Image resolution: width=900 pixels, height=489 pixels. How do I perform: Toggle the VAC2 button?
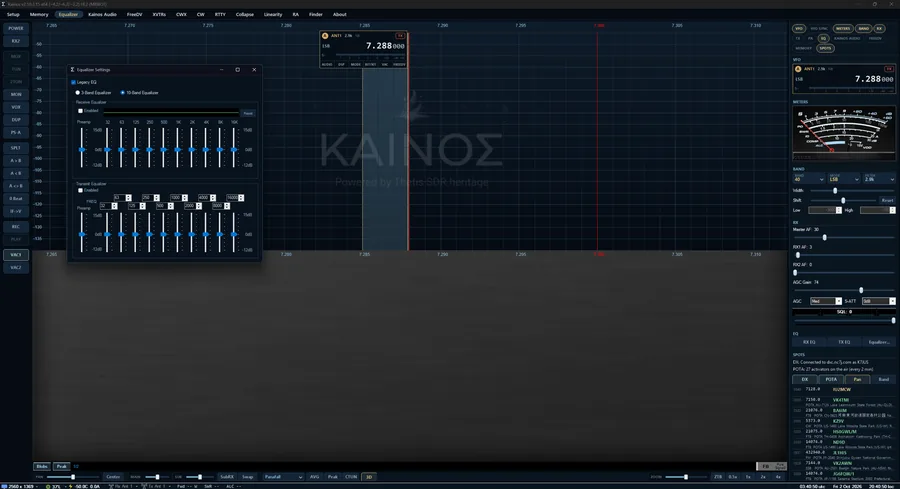pyautogui.click(x=16, y=267)
